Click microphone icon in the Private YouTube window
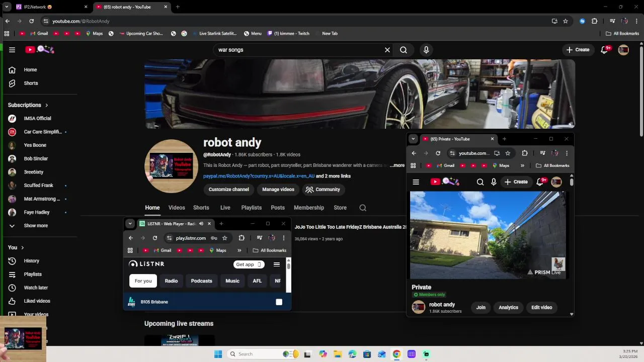644x362 pixels. coord(494,182)
